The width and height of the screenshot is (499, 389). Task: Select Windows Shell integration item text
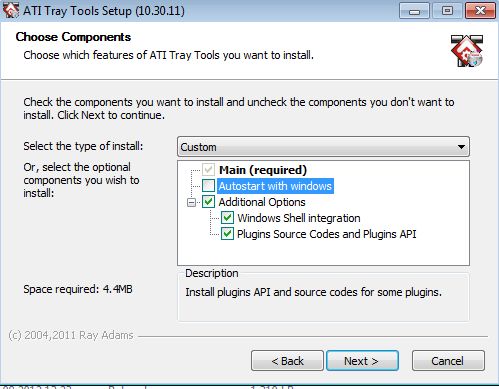(299, 218)
